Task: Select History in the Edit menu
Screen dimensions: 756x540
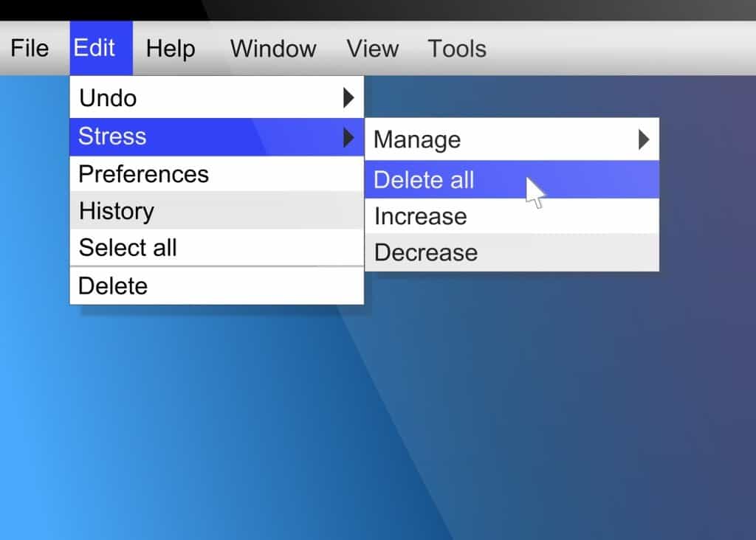Action: click(117, 211)
